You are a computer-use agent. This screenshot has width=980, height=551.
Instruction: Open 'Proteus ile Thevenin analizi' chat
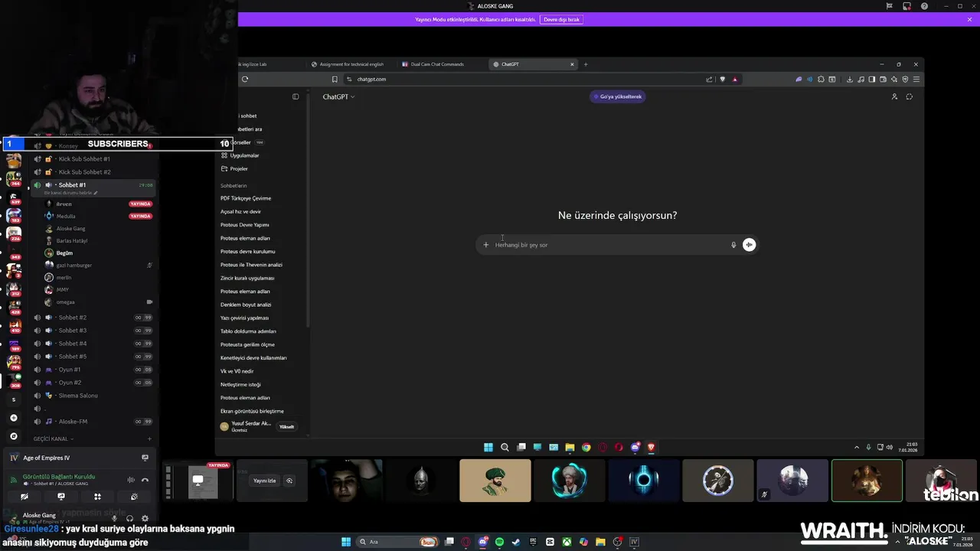251,265
